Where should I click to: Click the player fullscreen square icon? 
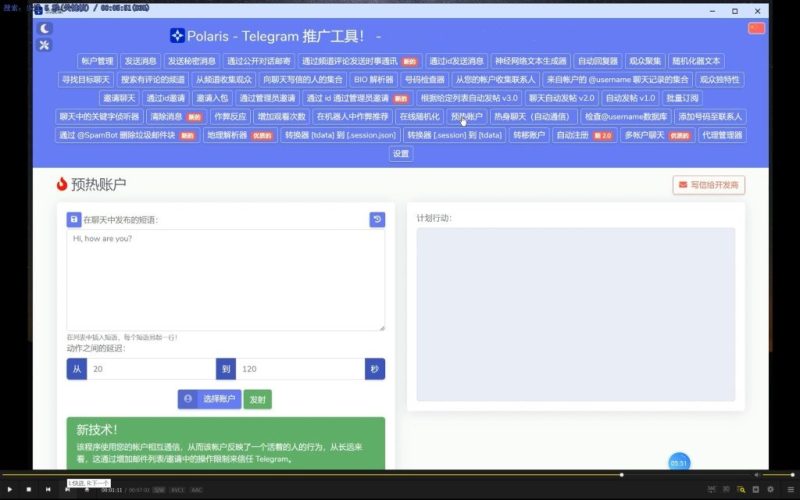point(756,489)
